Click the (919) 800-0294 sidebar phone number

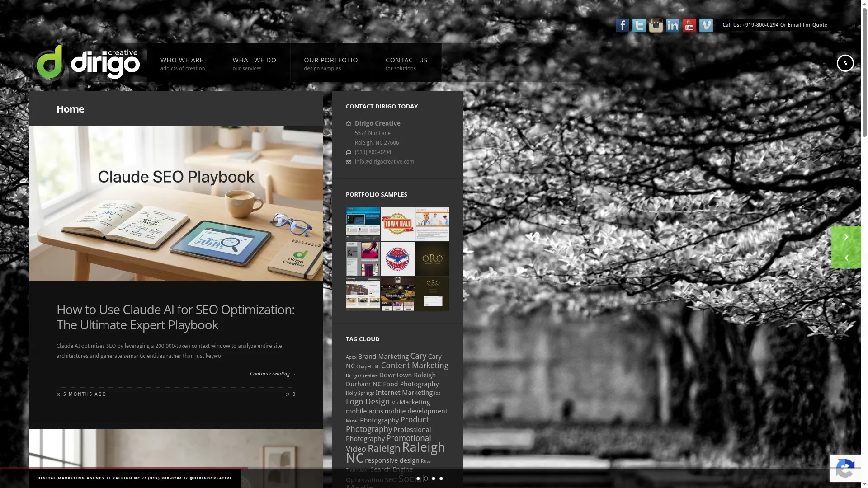[373, 152]
